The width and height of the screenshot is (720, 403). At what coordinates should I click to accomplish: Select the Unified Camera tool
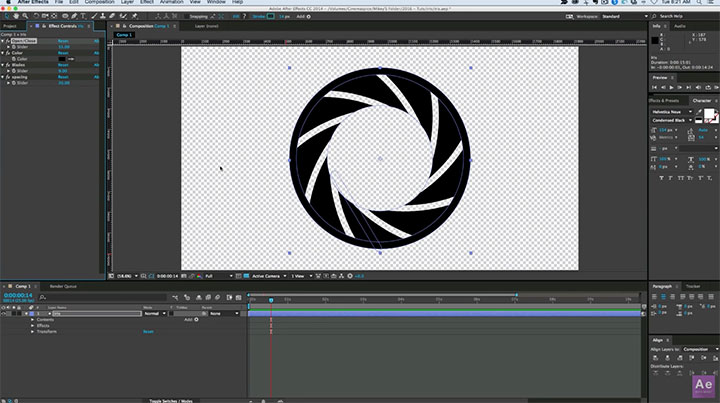(45, 16)
